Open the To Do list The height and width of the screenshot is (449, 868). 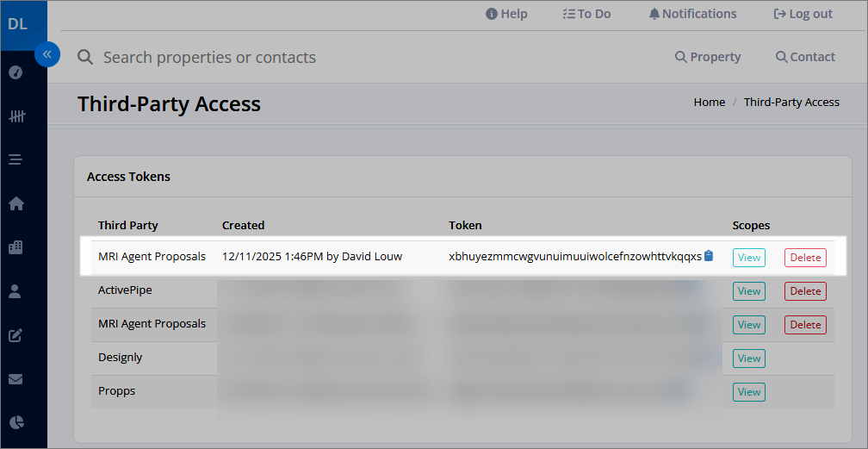[x=586, y=14]
